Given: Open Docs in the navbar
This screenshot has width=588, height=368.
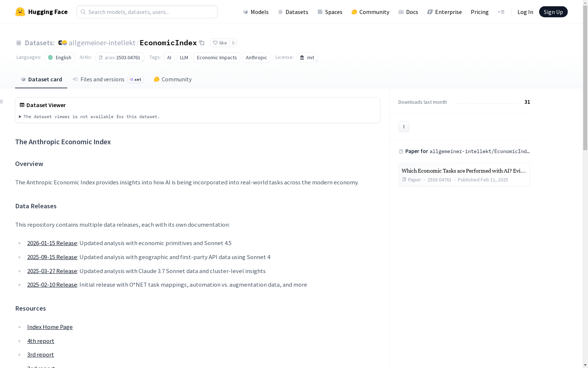Looking at the screenshot, I should (408, 12).
